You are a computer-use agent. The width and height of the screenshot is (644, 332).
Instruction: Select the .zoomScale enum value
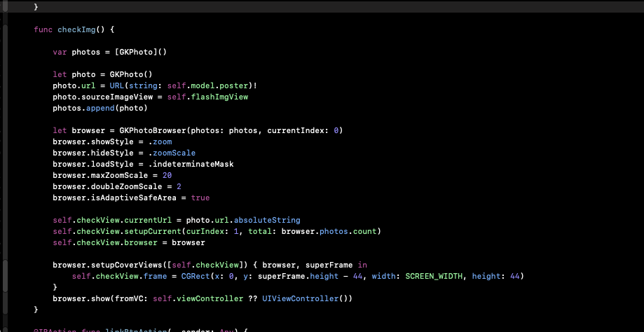pyautogui.click(x=172, y=153)
